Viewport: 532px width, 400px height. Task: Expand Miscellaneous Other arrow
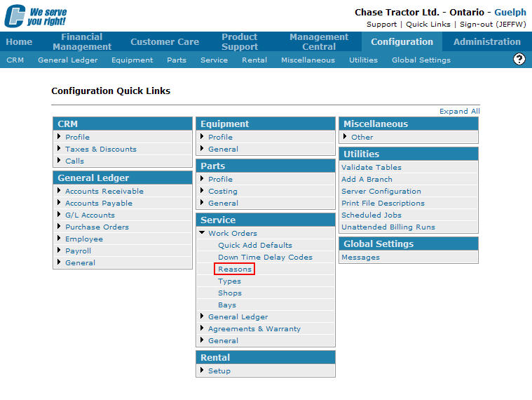(345, 137)
